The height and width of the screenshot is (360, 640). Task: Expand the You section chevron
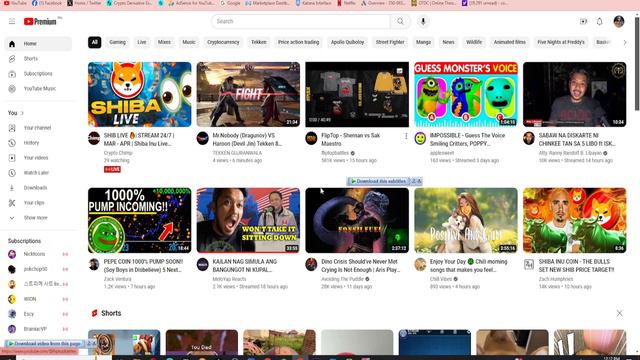(x=22, y=113)
